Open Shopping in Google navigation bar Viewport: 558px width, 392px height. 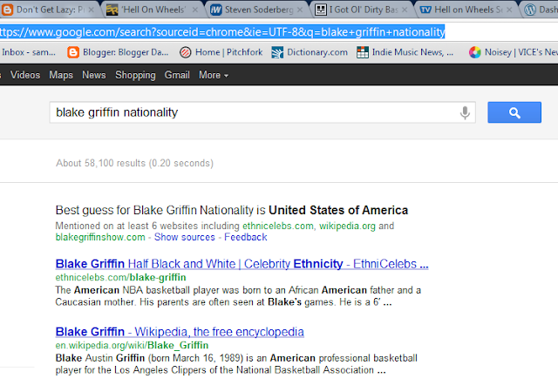(x=135, y=75)
